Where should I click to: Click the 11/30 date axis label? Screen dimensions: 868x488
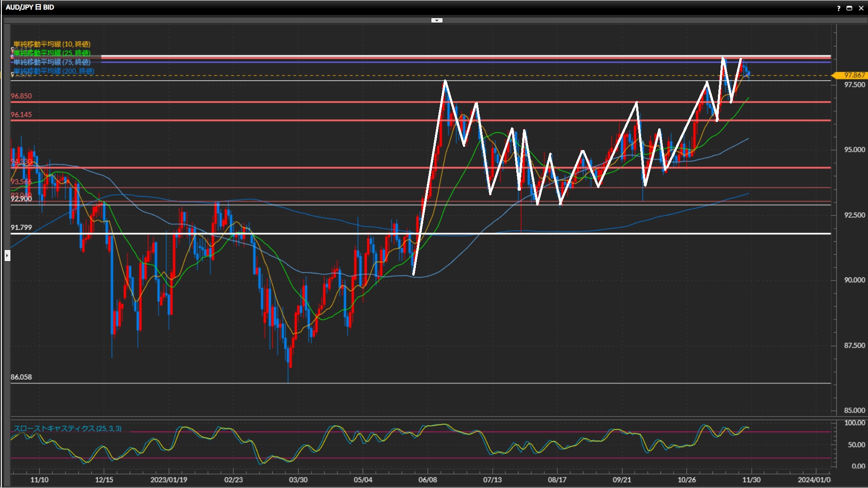[x=751, y=480]
